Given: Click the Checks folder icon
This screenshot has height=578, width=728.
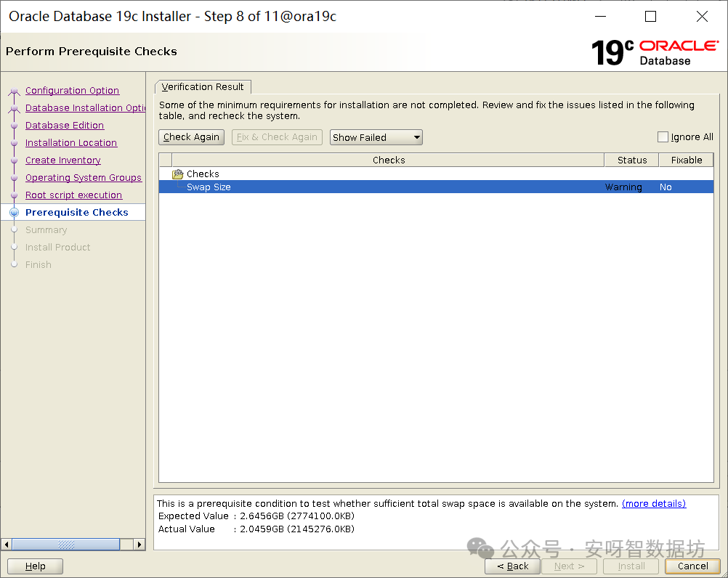Looking at the screenshot, I should [x=178, y=174].
